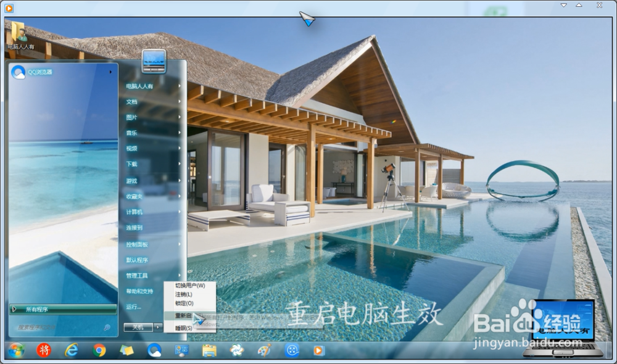This screenshot has height=364, width=617.
Task: Choose 锁定(O) in the shutdown menu
Action: point(189,304)
